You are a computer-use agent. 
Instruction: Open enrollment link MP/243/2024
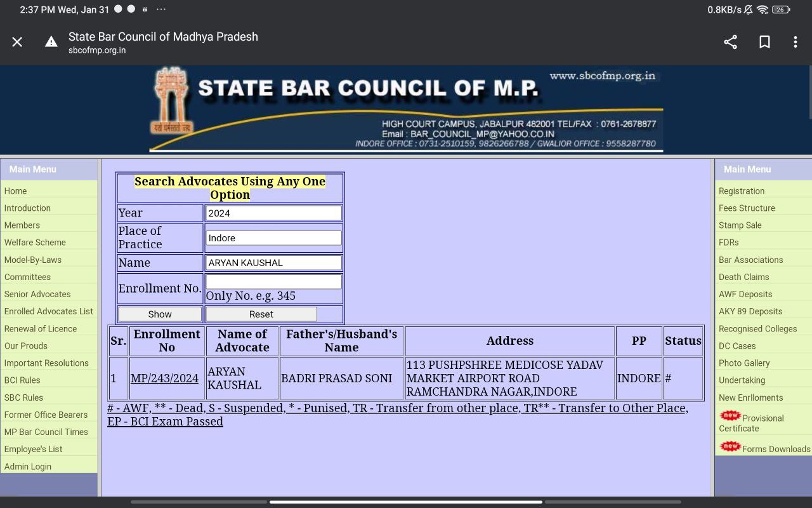tap(164, 378)
